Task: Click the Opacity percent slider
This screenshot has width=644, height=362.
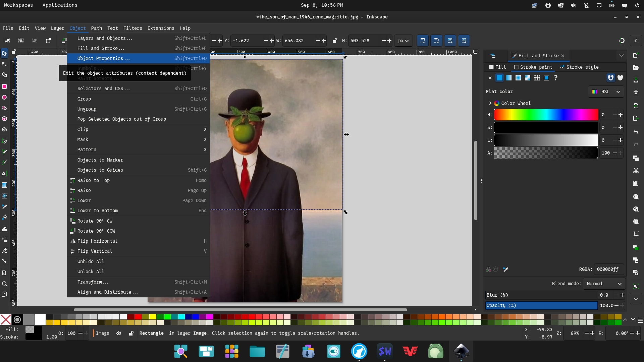Action: click(541, 305)
